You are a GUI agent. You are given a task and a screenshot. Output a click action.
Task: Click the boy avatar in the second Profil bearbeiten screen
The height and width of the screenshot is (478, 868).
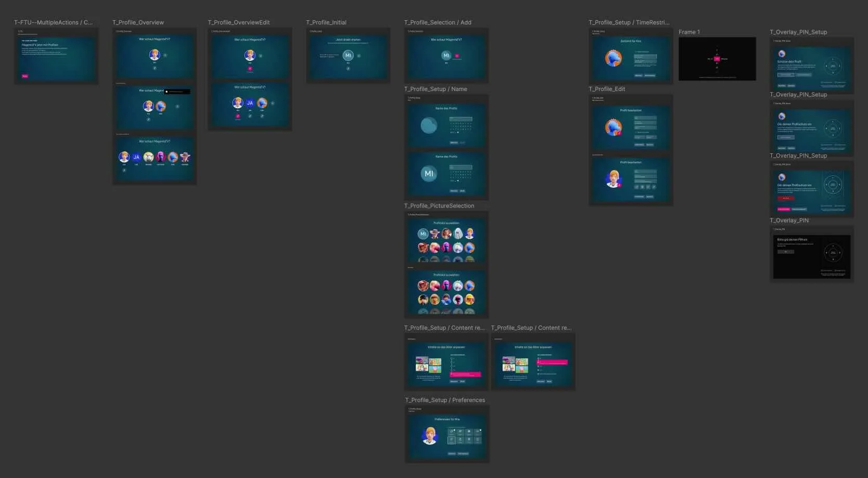[614, 179]
